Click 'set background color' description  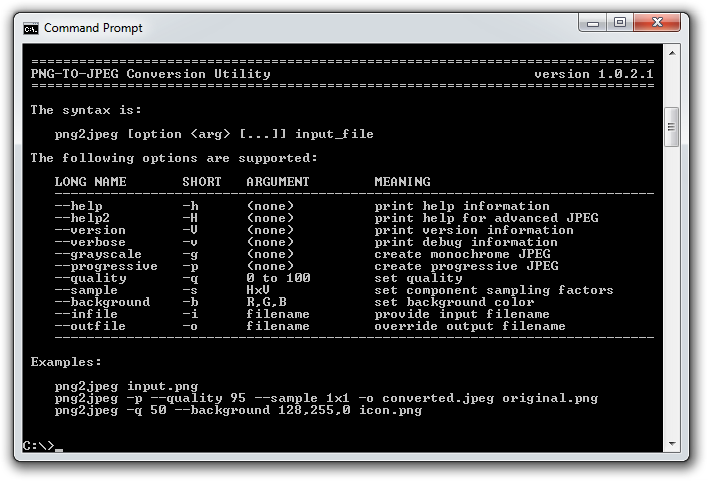tap(454, 302)
